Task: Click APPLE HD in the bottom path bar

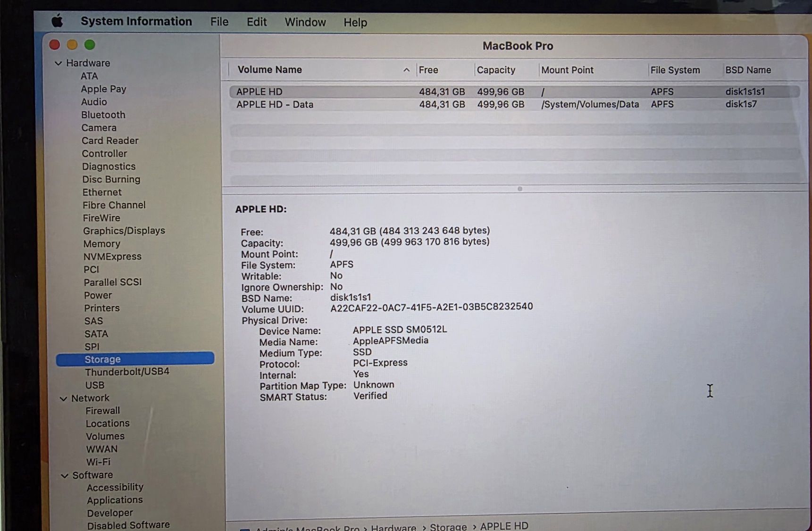Action: pos(504,526)
